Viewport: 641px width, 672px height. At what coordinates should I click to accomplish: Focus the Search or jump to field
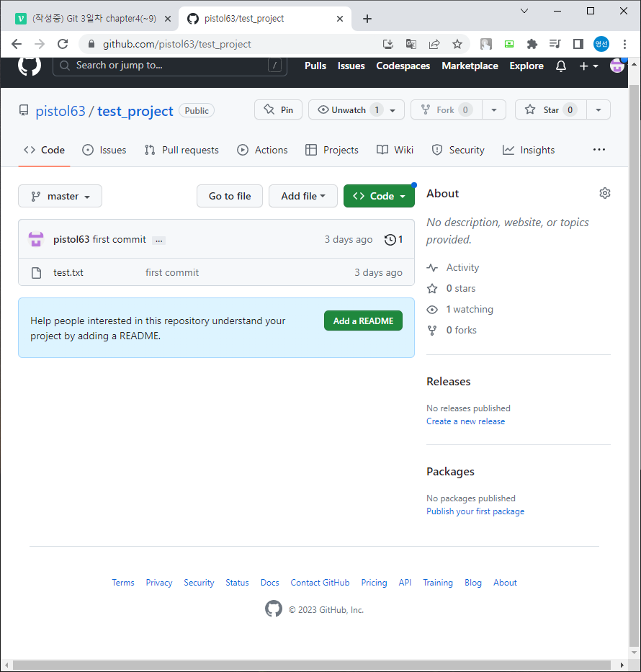coord(170,66)
